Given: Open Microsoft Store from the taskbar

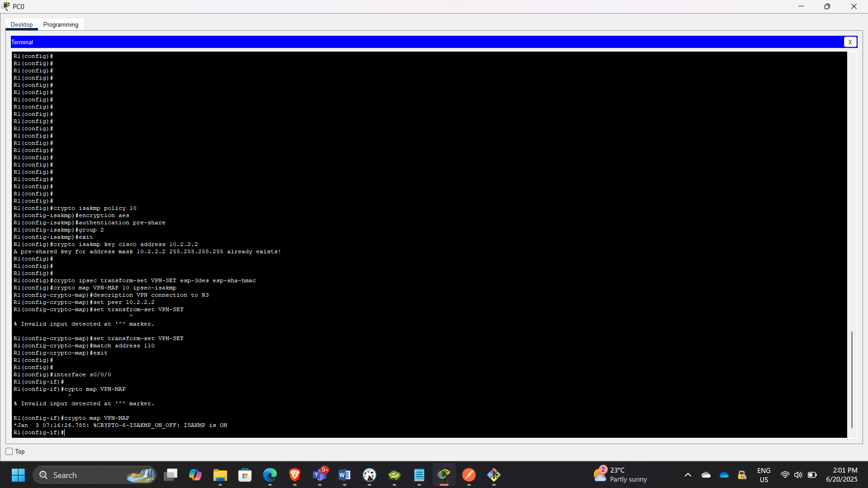Looking at the screenshot, I should point(245,475).
